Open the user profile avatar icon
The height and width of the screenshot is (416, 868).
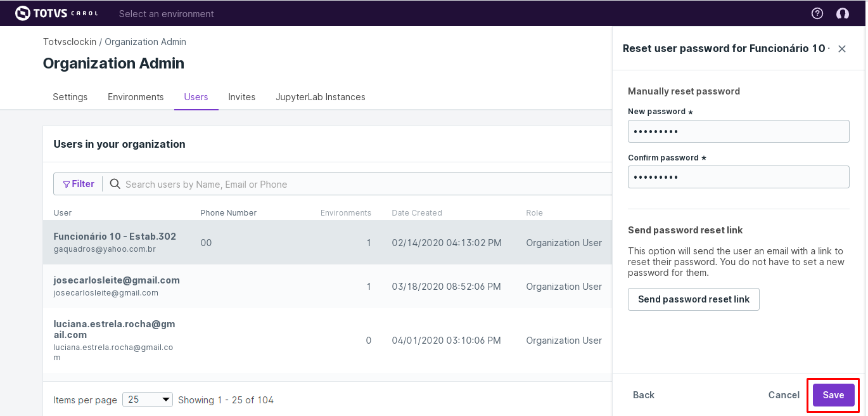tap(842, 13)
